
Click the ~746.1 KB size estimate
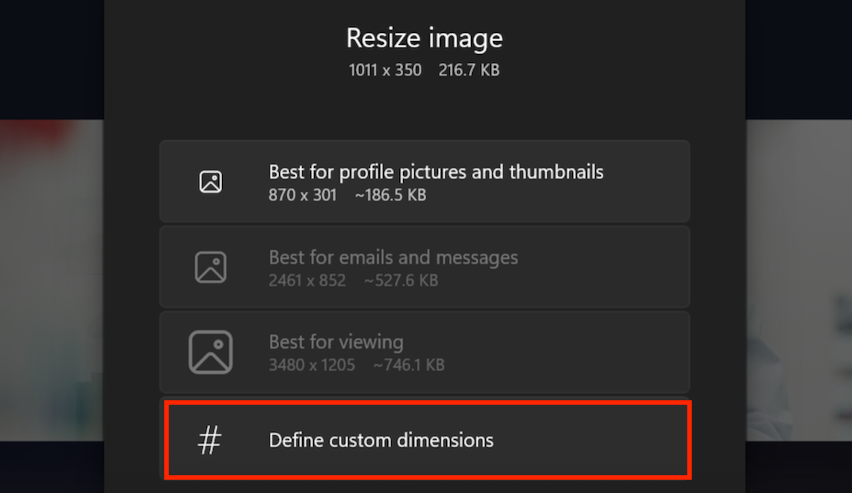coord(409,365)
